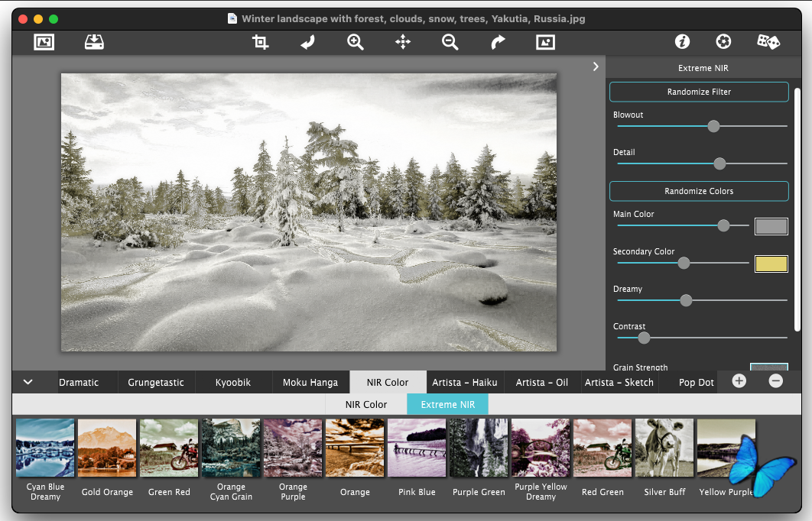Open the yellow Secondary Color swatch
Screen dimensions: 812x521
click(771, 264)
